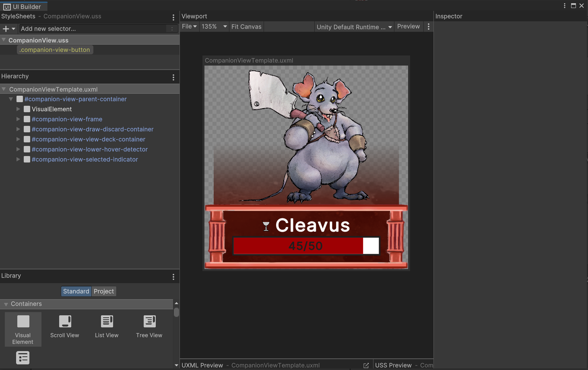Open the 135% zoom dropdown
The height and width of the screenshot is (370, 588).
214,27
